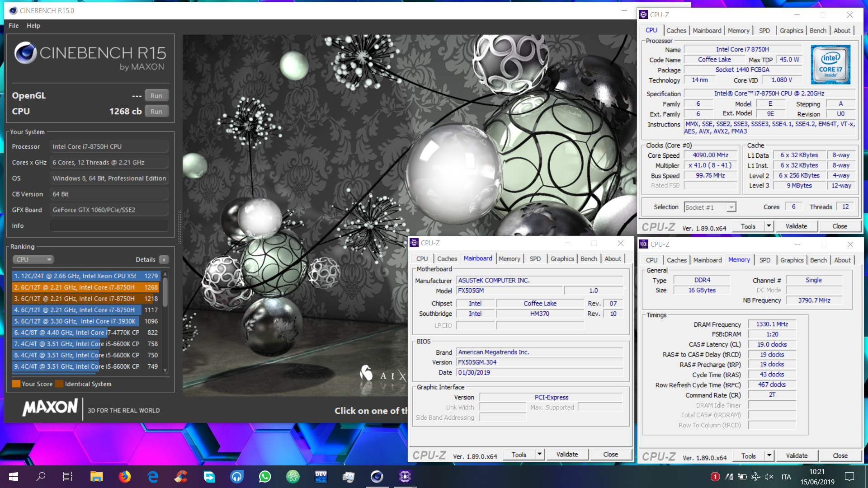Open WhatsApp from taskbar

[x=265, y=476]
